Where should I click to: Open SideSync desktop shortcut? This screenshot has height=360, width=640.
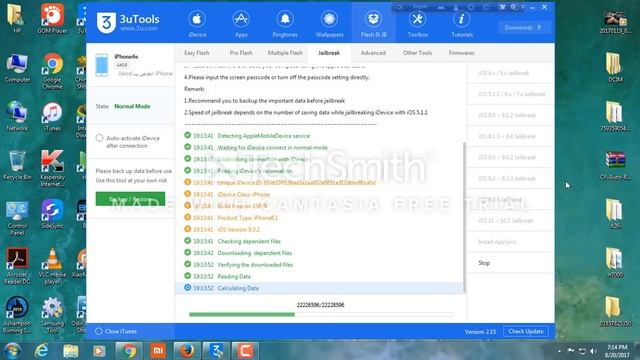(52, 214)
